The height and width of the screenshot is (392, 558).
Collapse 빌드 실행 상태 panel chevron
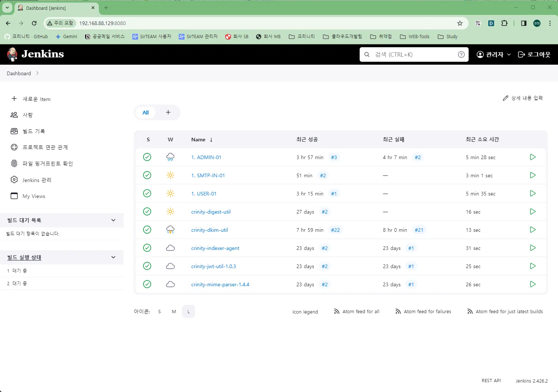coord(113,257)
